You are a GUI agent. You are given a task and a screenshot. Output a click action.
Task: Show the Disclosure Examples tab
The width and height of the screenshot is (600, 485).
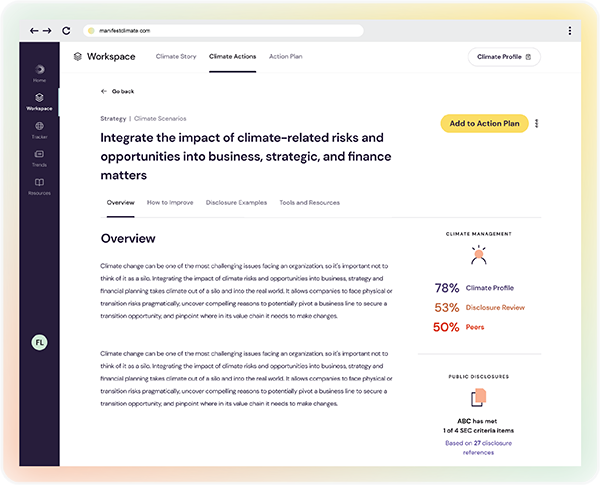coord(236,203)
